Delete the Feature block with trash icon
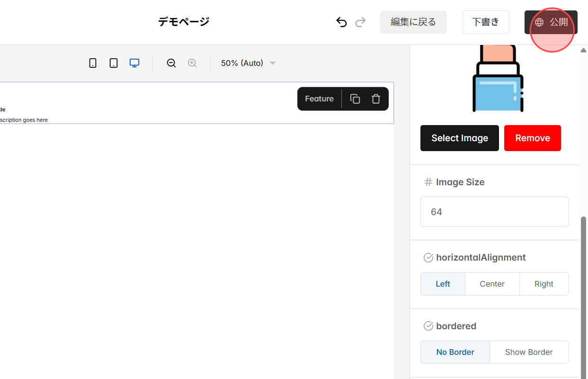Viewport: 588px width, 379px height. (x=375, y=99)
